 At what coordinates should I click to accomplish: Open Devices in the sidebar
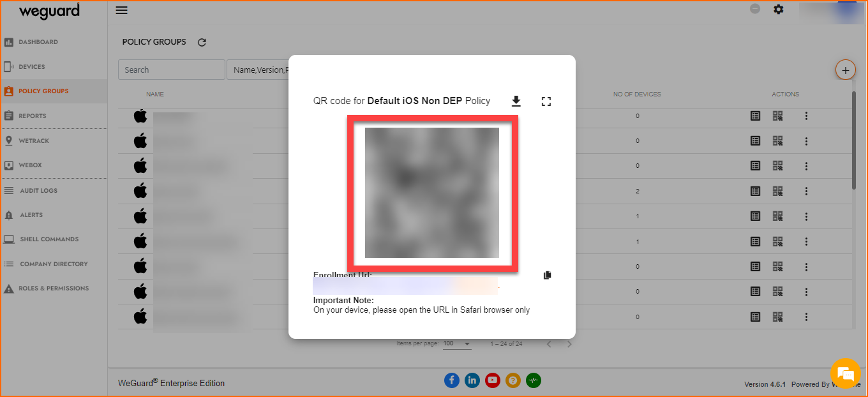point(32,67)
